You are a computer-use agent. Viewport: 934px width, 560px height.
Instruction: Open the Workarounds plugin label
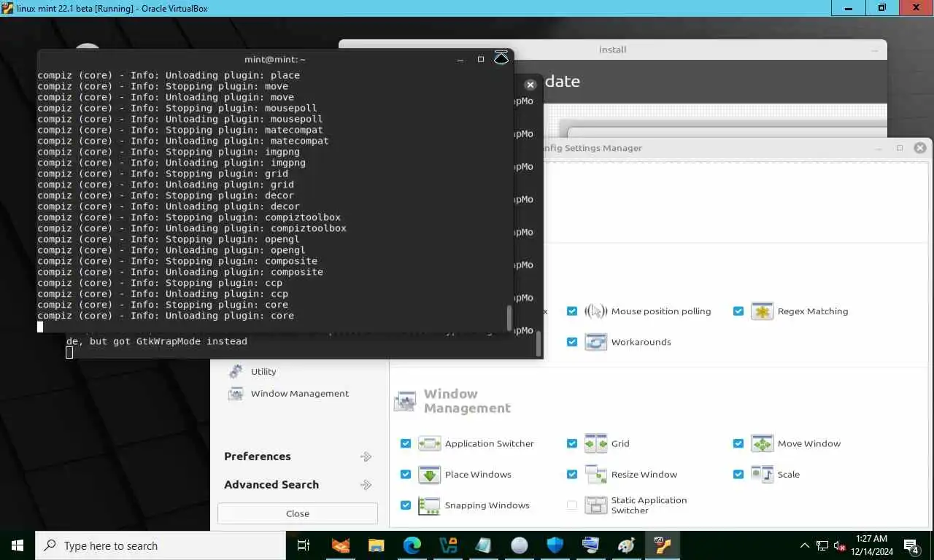click(641, 342)
